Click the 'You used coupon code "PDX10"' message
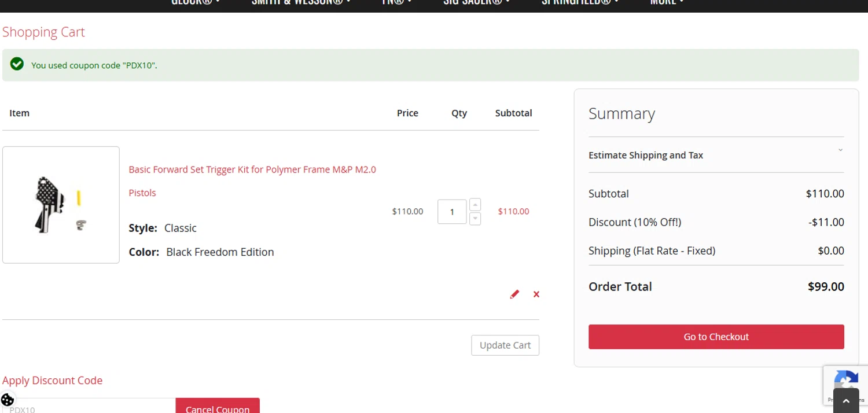The image size is (868, 413). click(x=94, y=65)
